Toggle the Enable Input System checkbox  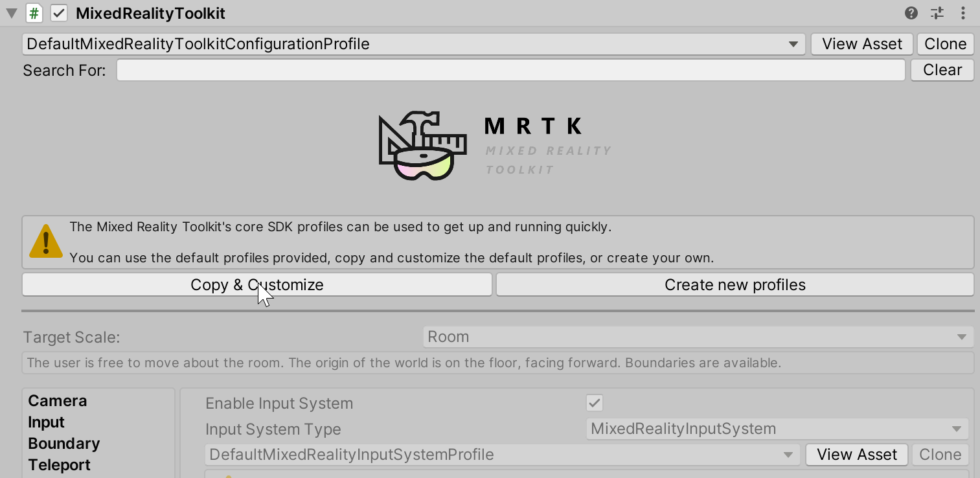tap(594, 403)
